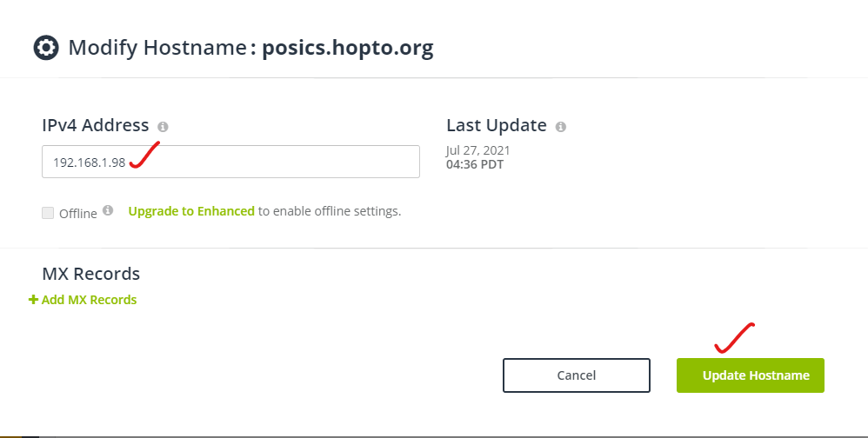Click the IPv4 Address label
868x438 pixels.
95,125
